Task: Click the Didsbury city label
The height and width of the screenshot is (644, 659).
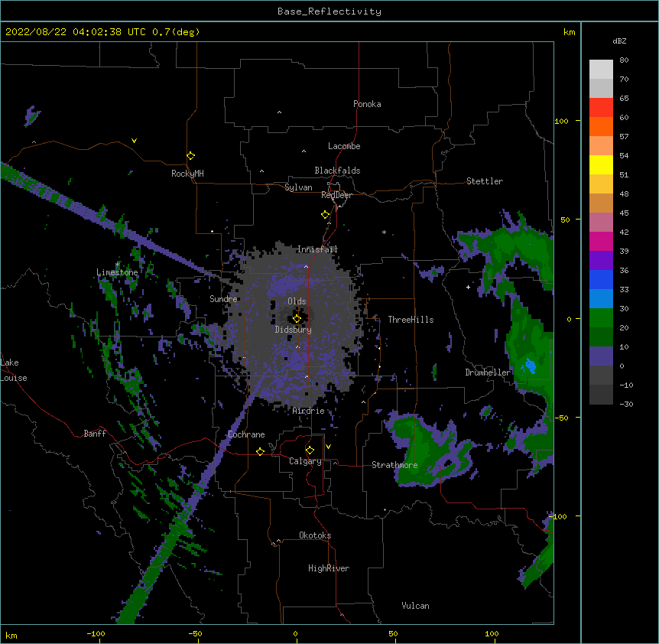Action: (294, 330)
